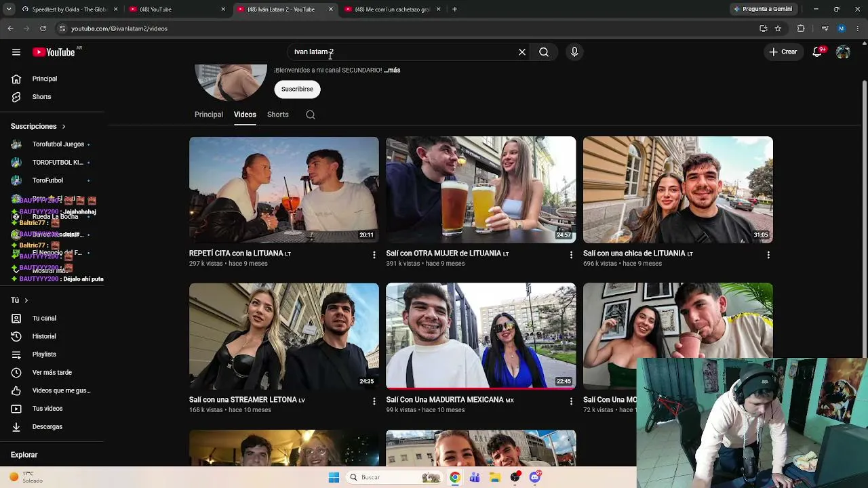868x488 pixels.
Task: Open thumbnail of Salí con una chica de LITUANIA
Action: click(678, 190)
